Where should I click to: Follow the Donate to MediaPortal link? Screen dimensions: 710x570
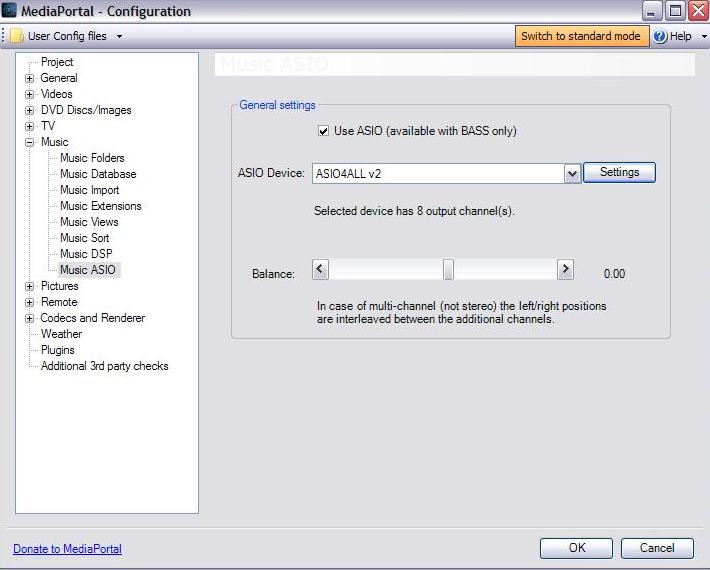coord(67,549)
